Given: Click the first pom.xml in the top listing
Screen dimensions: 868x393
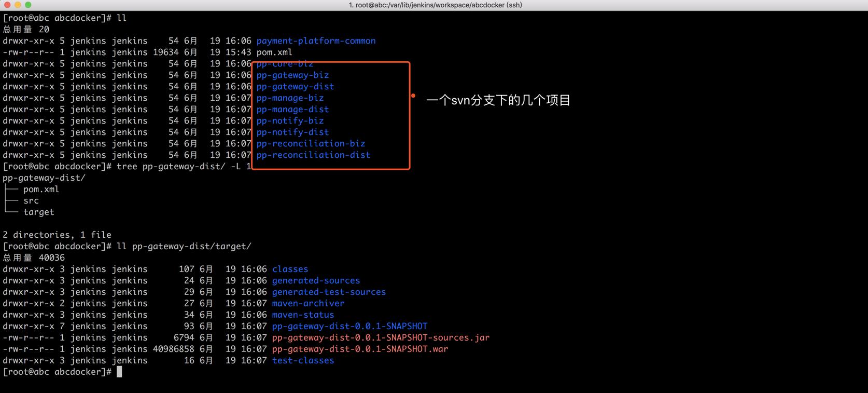Looking at the screenshot, I should (274, 52).
